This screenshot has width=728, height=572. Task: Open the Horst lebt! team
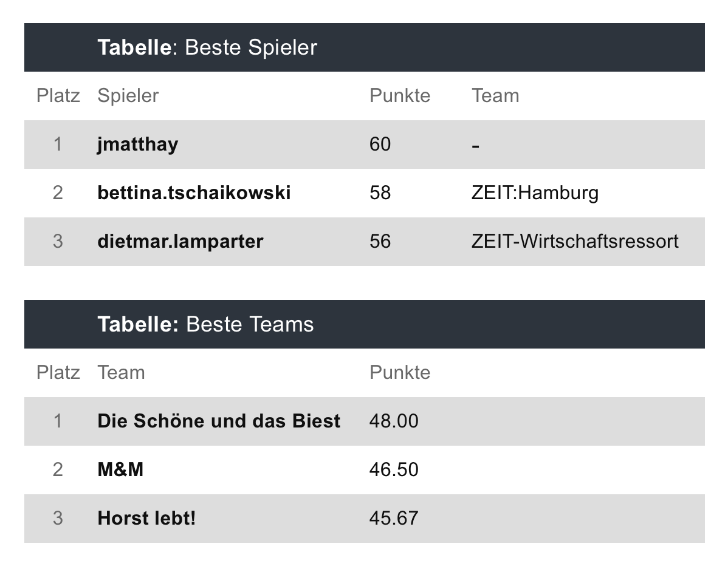click(x=146, y=519)
